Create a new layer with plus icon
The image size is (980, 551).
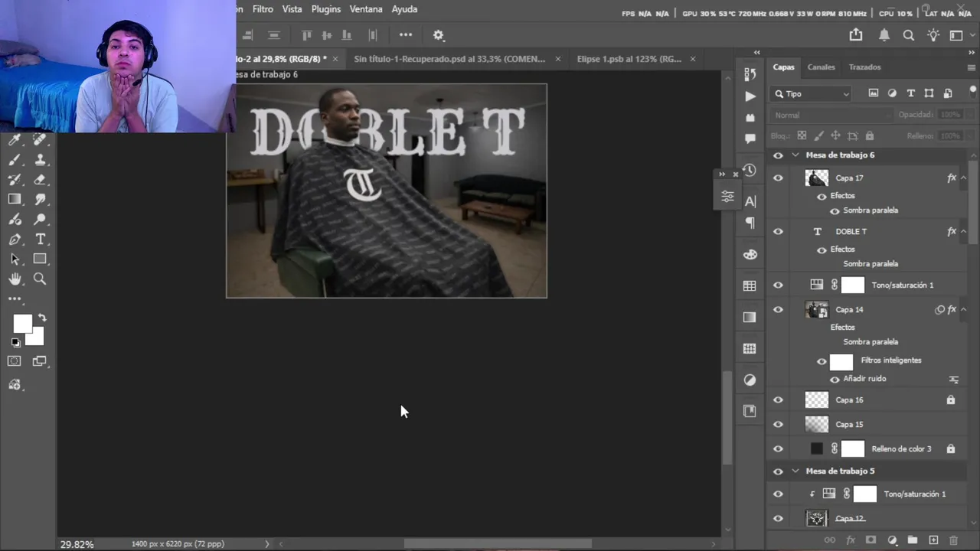(933, 540)
